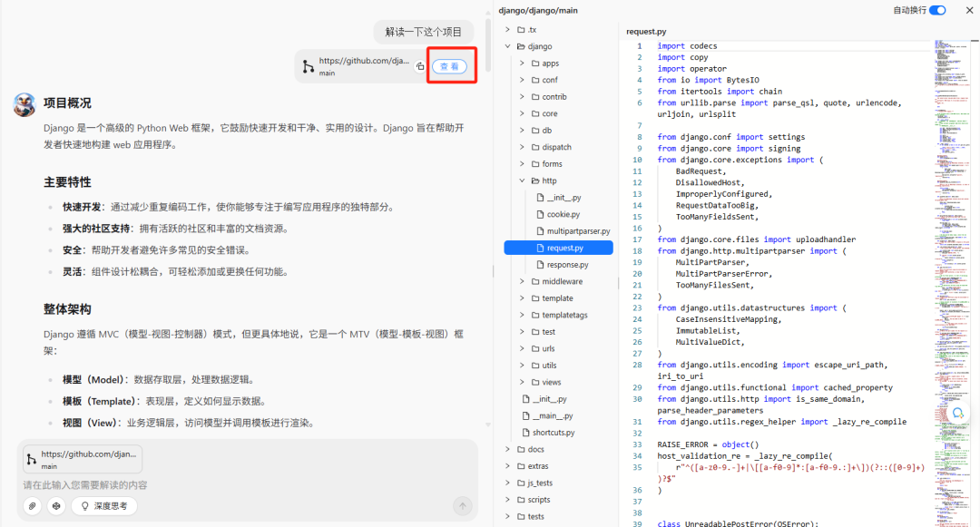
Task: Click the file icon of __main__.py
Action: [526, 415]
